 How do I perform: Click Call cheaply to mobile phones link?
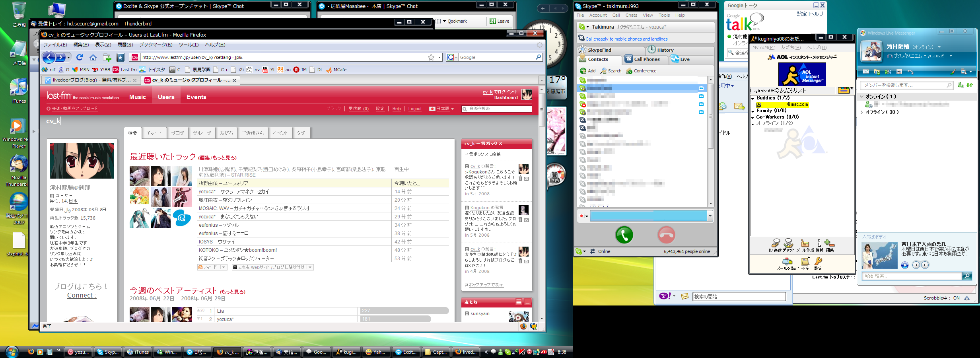626,39
